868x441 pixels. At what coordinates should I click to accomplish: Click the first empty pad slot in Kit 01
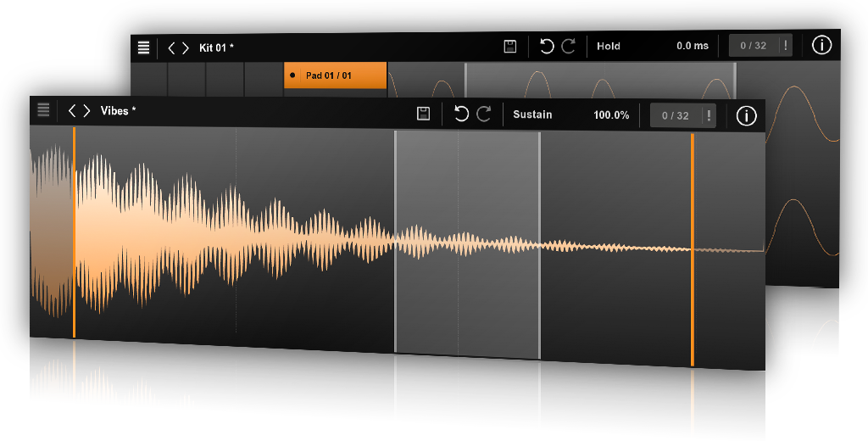click(x=148, y=79)
